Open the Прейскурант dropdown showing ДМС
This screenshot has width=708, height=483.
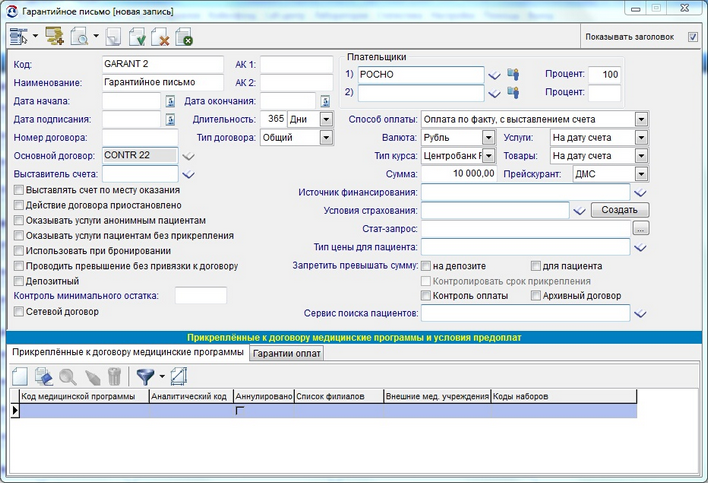pos(641,174)
